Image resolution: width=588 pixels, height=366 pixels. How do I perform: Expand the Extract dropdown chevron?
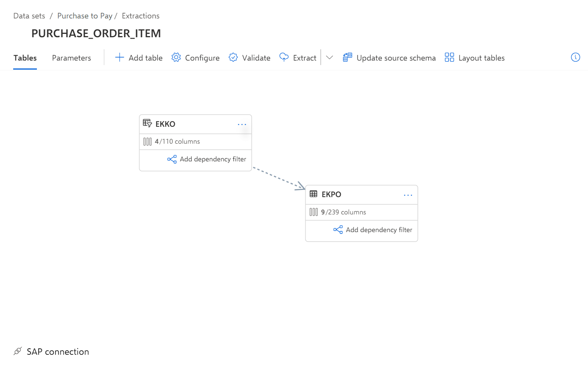[x=329, y=58]
